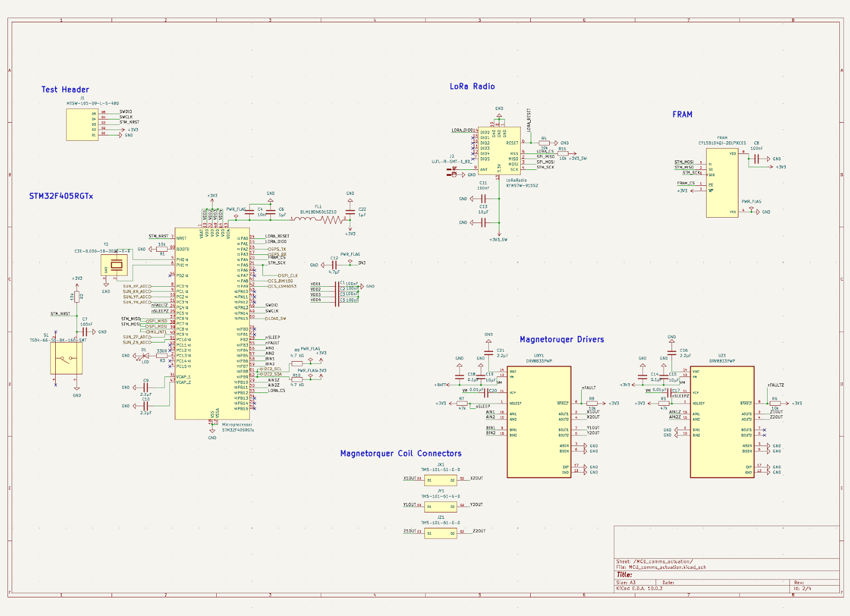Click the "File: MCU_comms_actuation.kicad_sch" text
The width and height of the screenshot is (850, 616).
(x=661, y=567)
